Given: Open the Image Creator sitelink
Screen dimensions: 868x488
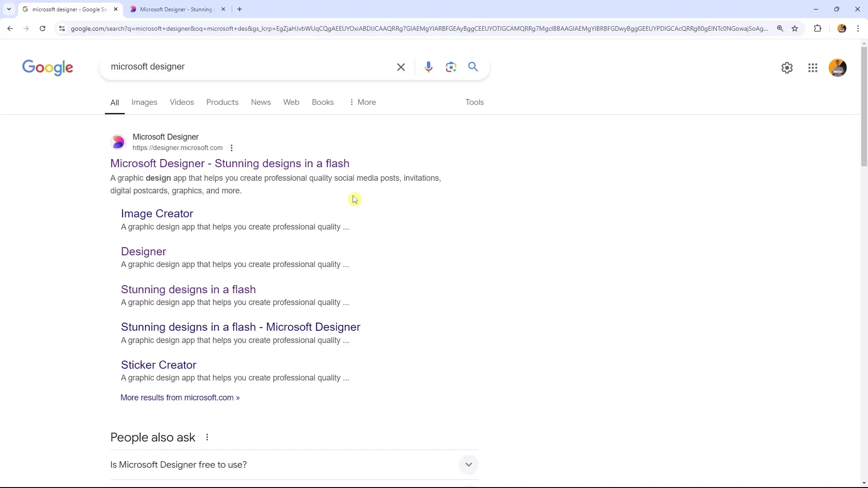Looking at the screenshot, I should [157, 213].
